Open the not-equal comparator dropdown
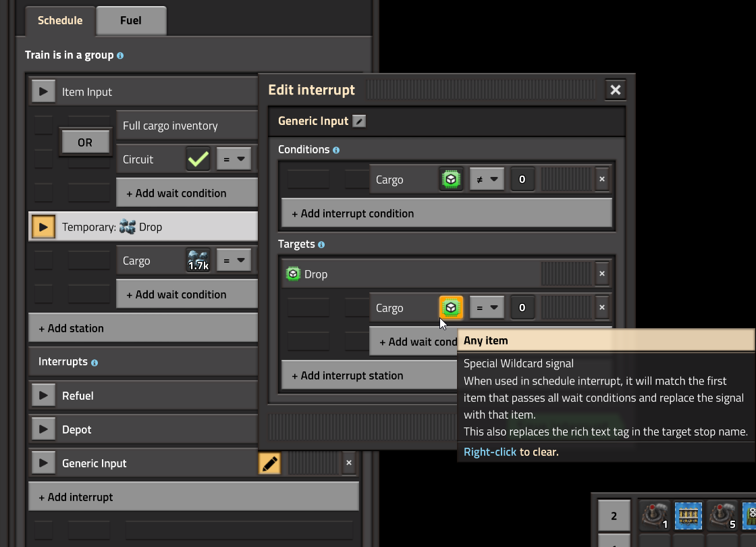This screenshot has height=547, width=756. [x=487, y=180]
